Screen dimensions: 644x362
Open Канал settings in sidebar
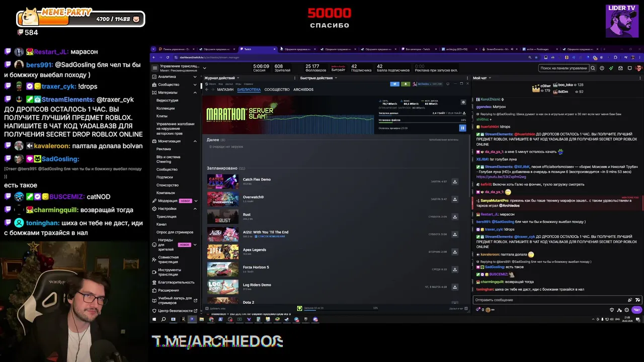coord(162,224)
